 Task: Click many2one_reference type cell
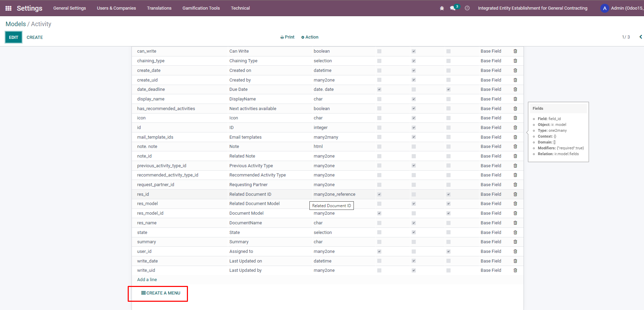coord(334,194)
